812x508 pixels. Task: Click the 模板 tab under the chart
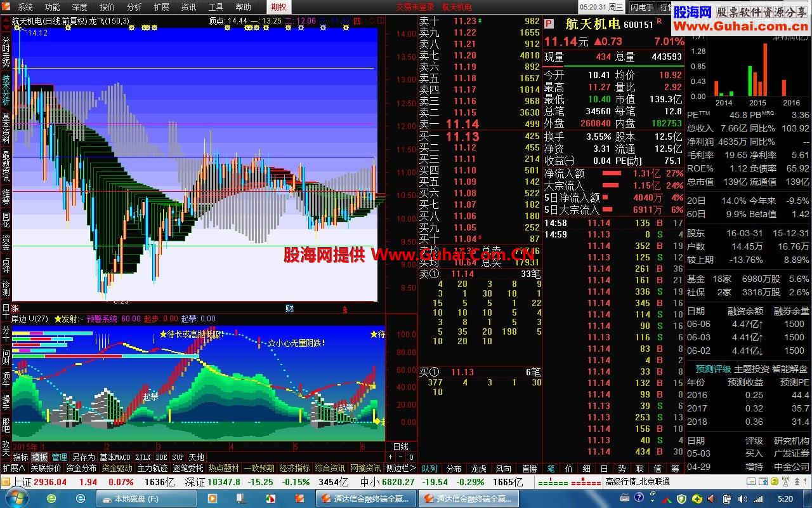pos(39,457)
